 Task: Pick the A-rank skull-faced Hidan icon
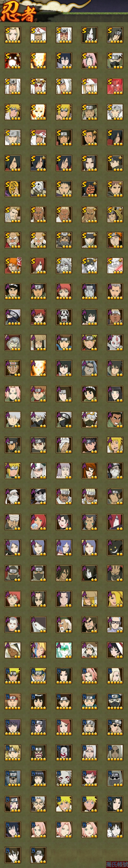pyautogui.click(x=64, y=317)
